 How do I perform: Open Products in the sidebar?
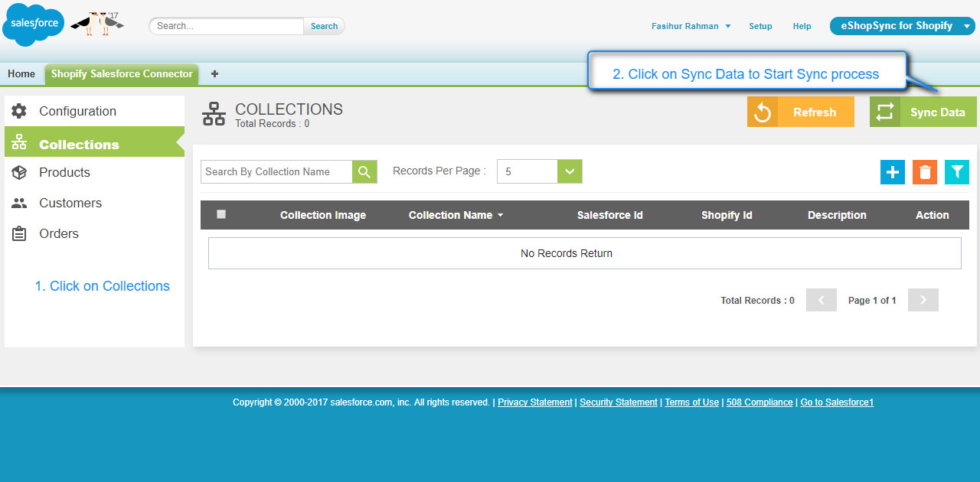coord(64,172)
